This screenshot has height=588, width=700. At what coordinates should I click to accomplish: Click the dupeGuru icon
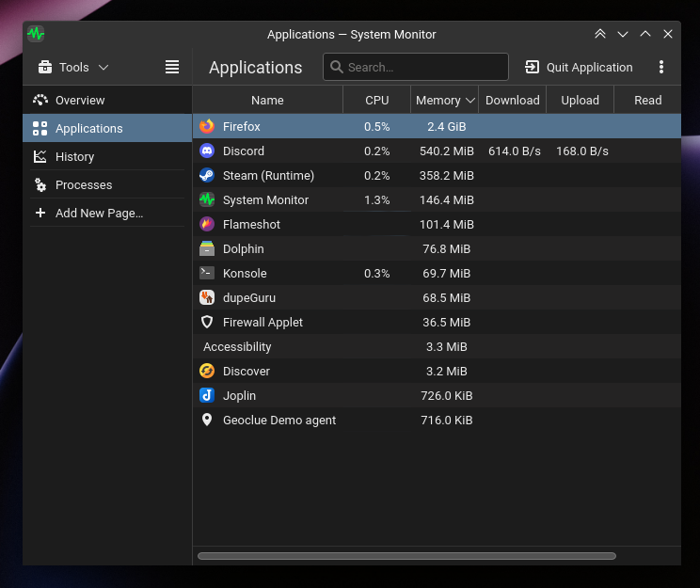(x=207, y=297)
